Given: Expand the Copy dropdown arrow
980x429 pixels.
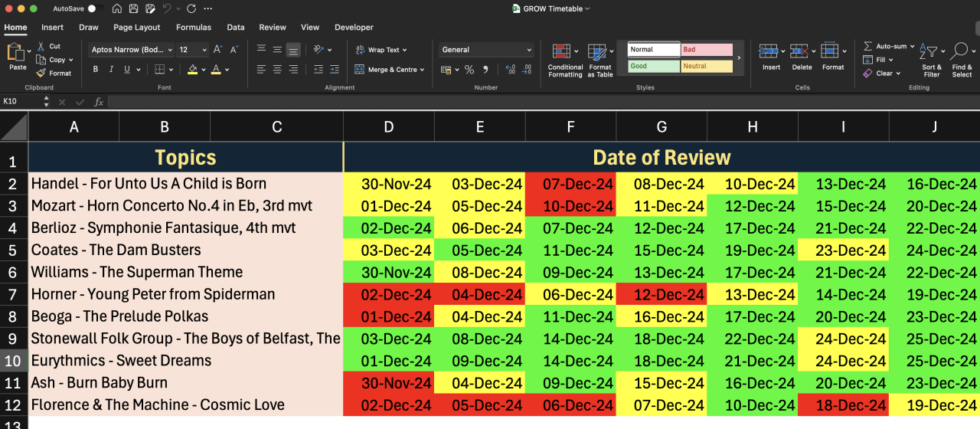Looking at the screenshot, I should coord(71,60).
